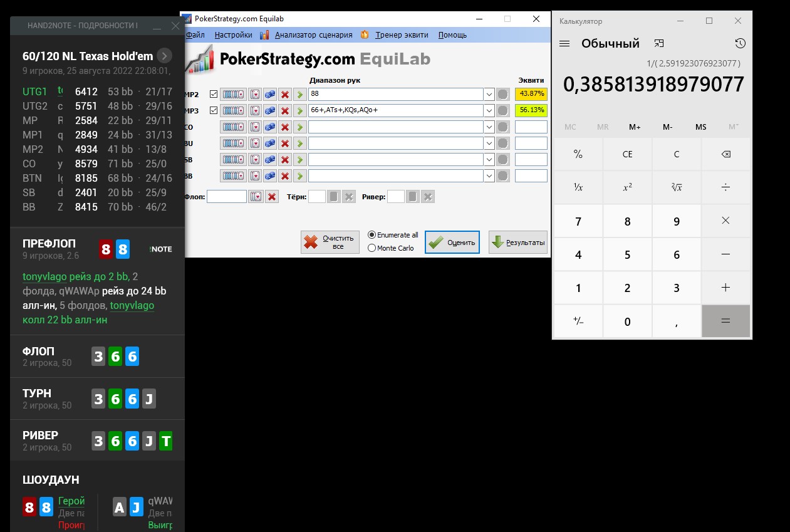Click Calculator divide button
790x532 pixels.
726,187
